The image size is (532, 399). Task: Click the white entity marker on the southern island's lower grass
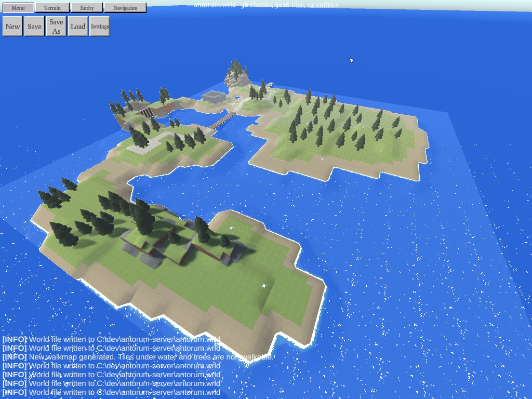click(264, 285)
